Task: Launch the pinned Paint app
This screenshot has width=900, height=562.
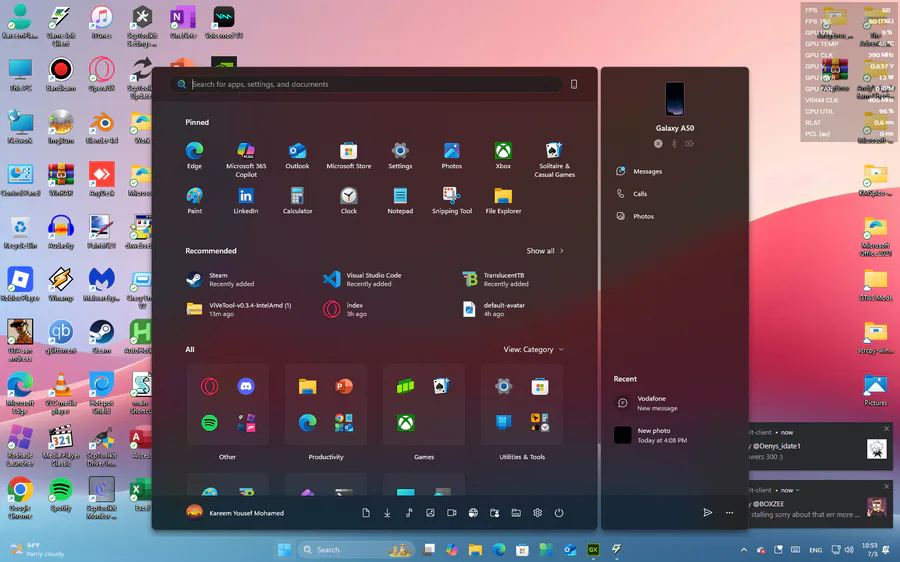Action: tap(195, 200)
